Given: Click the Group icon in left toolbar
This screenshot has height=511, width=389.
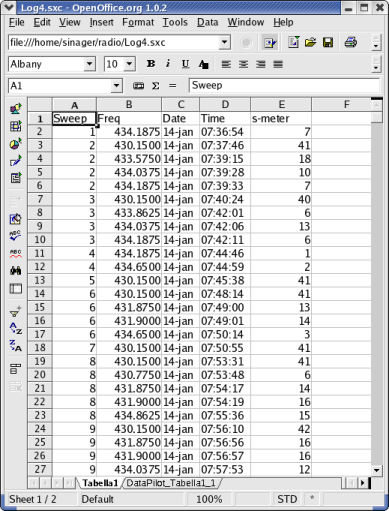Looking at the screenshot, I should click(x=16, y=369).
